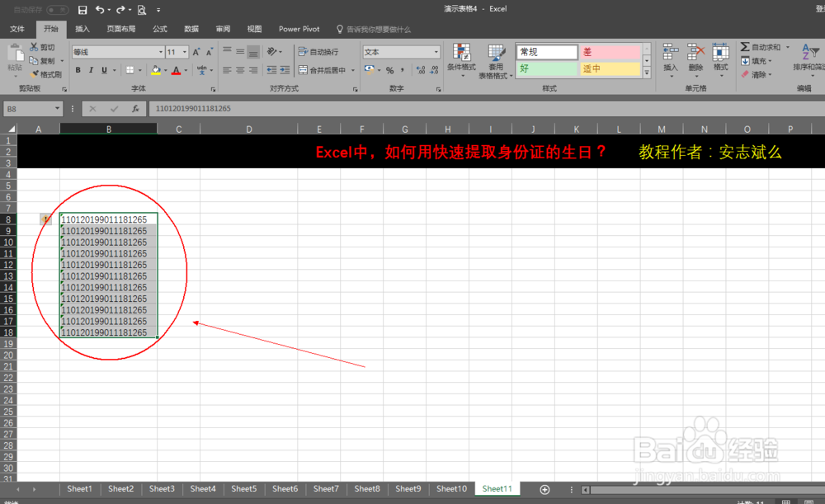This screenshot has width=825, height=504.
Task: Switch to the Power Pivot tab
Action: (299, 29)
